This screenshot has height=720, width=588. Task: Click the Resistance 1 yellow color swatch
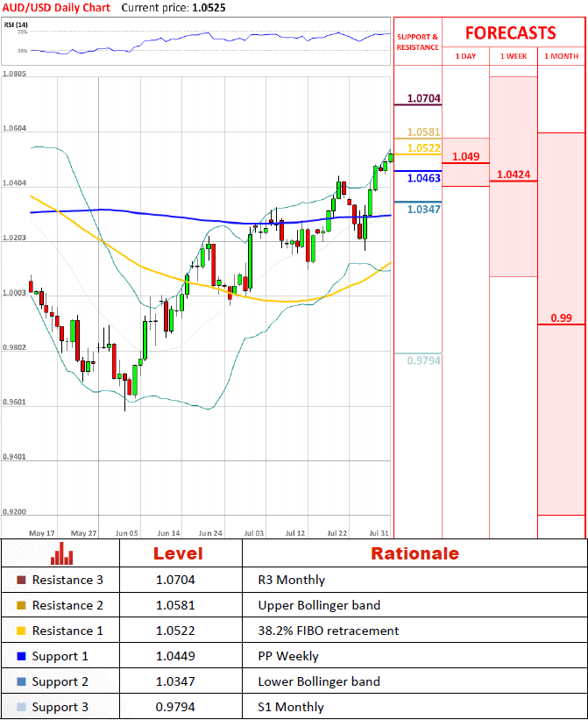pos(21,631)
